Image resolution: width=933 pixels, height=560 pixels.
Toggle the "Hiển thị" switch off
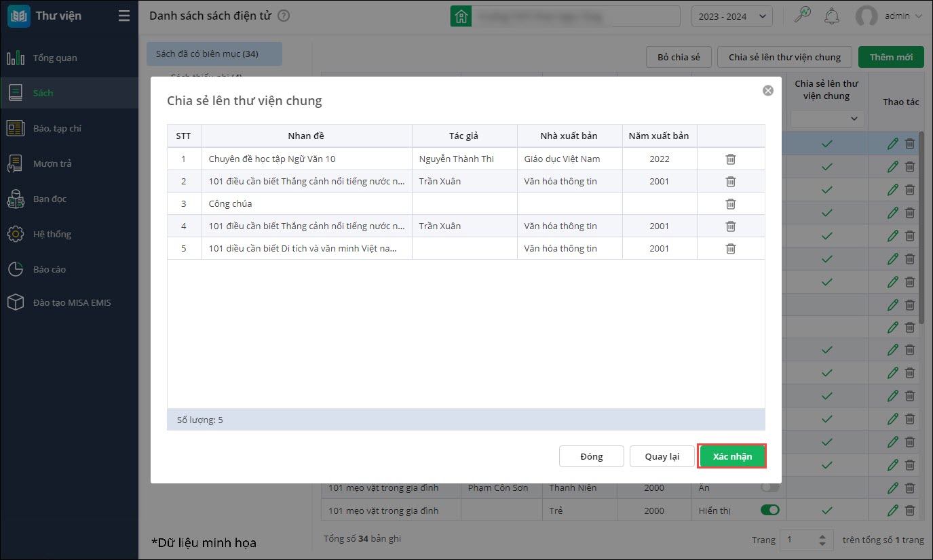coord(770,510)
